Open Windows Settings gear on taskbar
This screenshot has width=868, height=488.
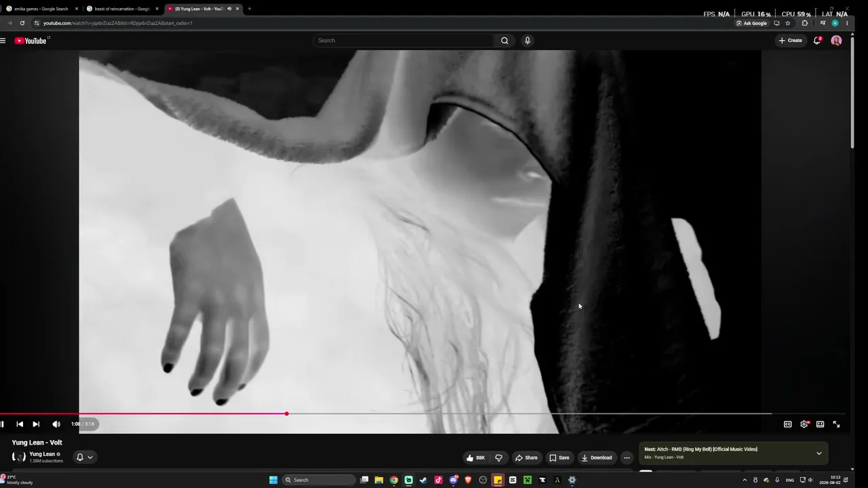pos(572,480)
